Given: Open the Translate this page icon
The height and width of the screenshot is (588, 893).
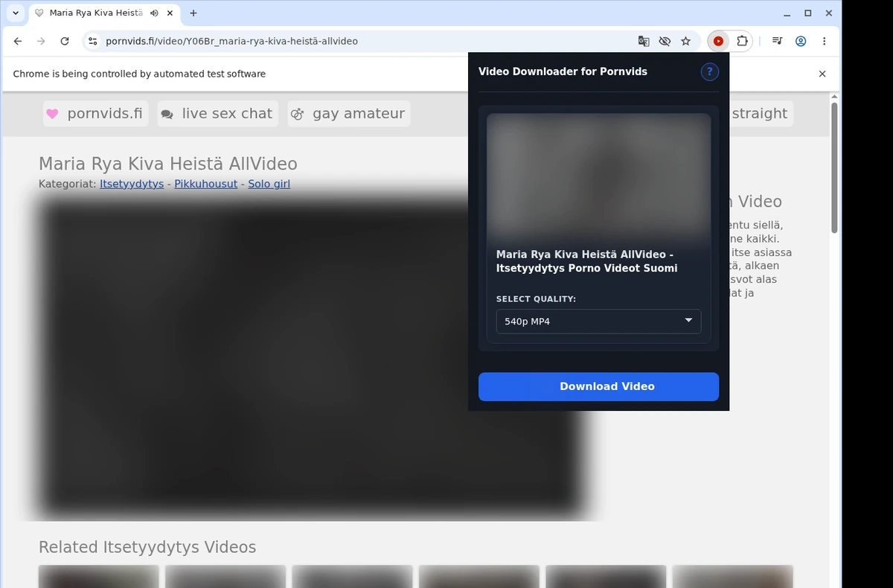Looking at the screenshot, I should point(644,41).
